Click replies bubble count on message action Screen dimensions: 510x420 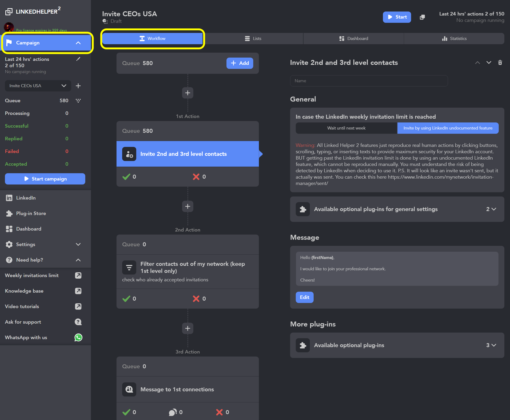point(175,412)
